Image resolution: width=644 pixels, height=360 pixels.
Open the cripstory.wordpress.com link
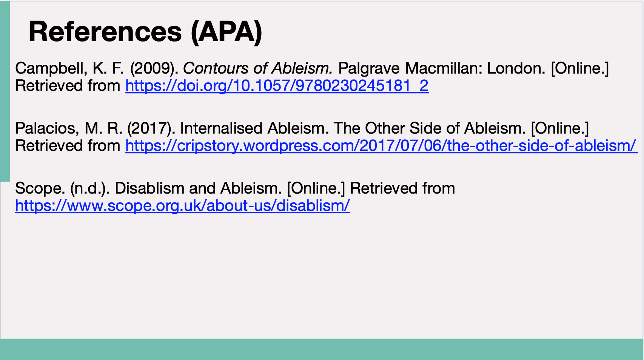(381, 146)
